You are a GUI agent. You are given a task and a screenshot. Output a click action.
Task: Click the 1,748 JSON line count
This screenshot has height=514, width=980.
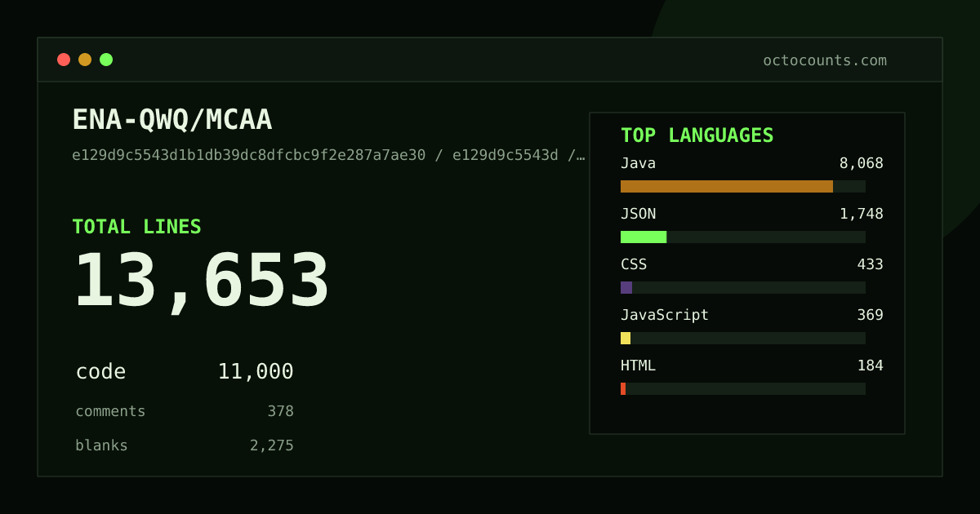(x=862, y=214)
